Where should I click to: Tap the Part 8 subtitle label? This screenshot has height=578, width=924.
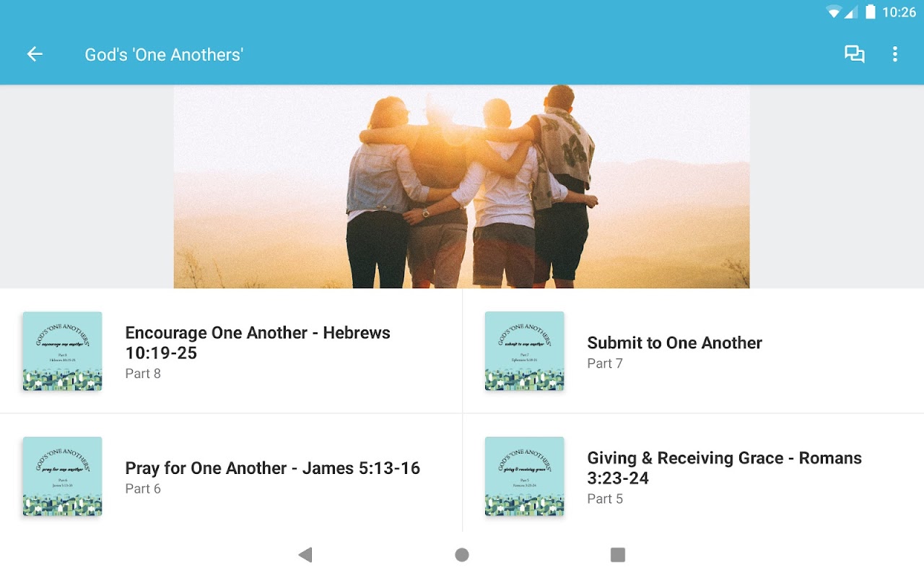pyautogui.click(x=143, y=374)
